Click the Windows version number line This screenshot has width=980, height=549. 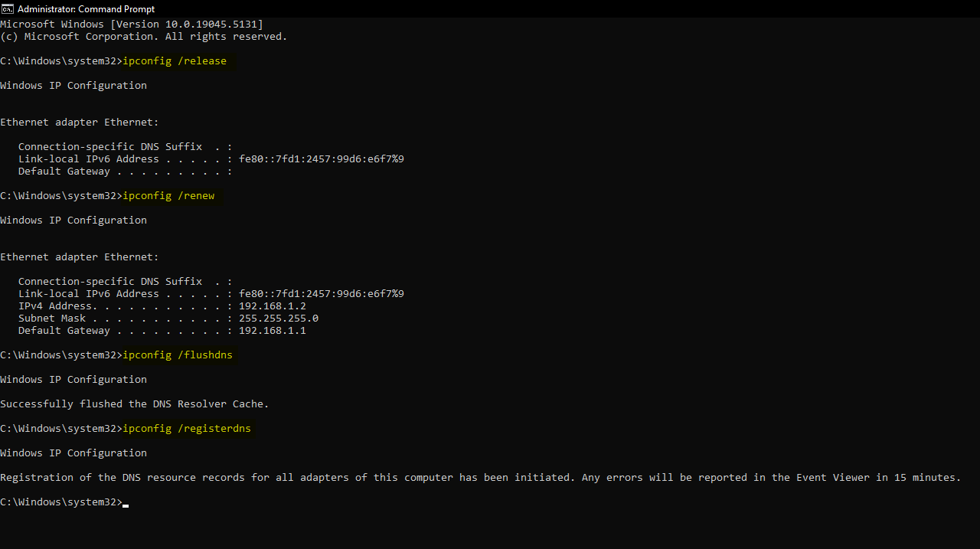[x=131, y=25]
